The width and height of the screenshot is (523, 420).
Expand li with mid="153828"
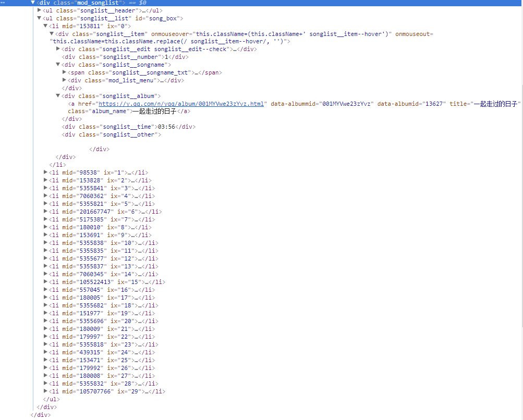click(45, 180)
